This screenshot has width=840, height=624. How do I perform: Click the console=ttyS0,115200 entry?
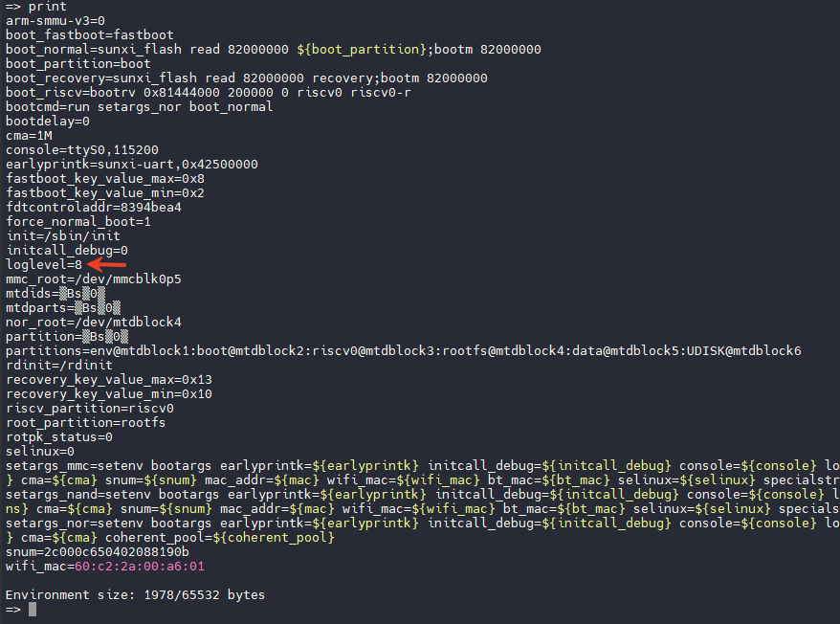(x=82, y=149)
